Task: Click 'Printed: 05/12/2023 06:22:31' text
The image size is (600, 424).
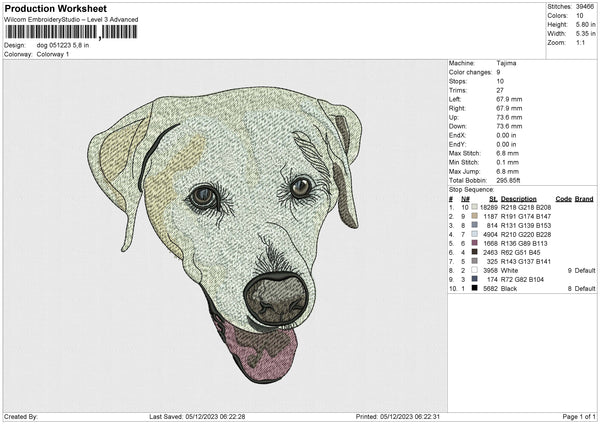Action: coord(398,416)
